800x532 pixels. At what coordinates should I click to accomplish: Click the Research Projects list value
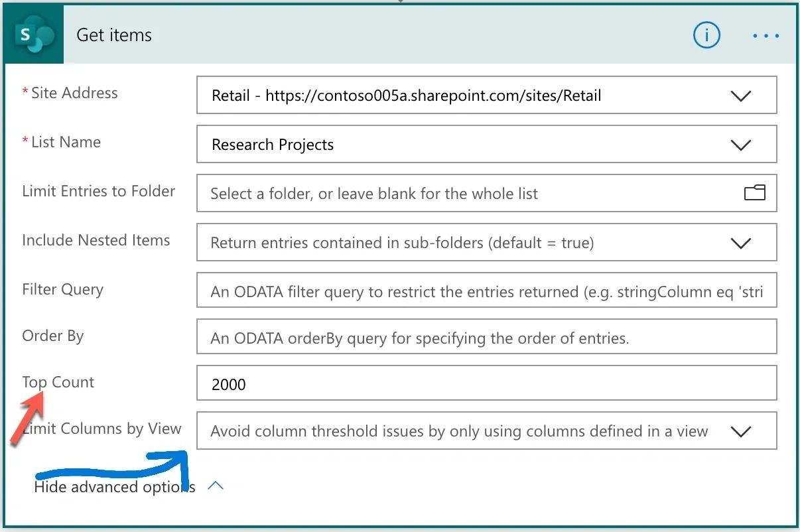(273, 145)
